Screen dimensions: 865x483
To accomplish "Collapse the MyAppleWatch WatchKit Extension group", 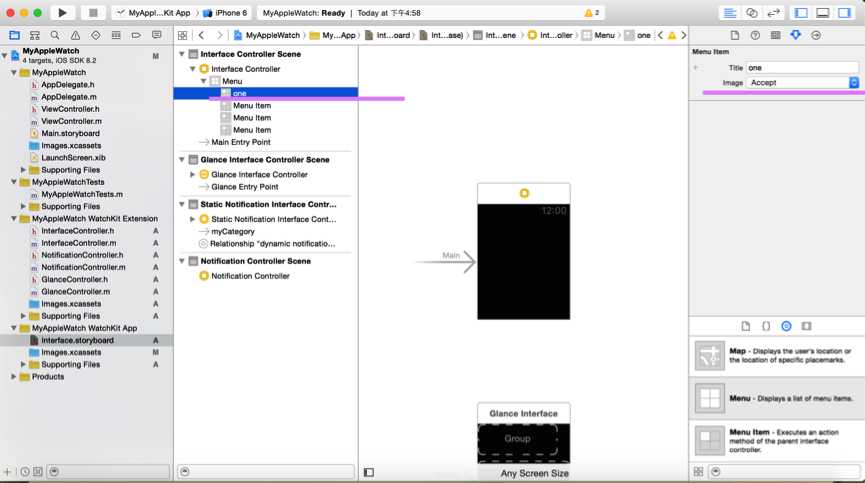I will [x=14, y=218].
